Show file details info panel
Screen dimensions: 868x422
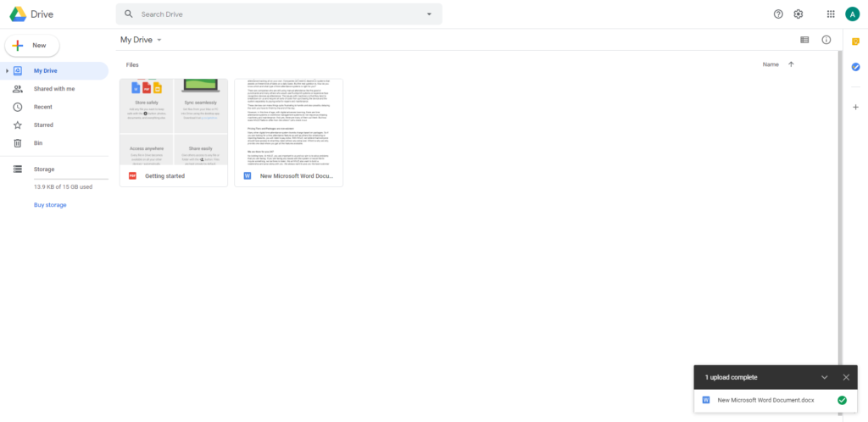coord(826,40)
